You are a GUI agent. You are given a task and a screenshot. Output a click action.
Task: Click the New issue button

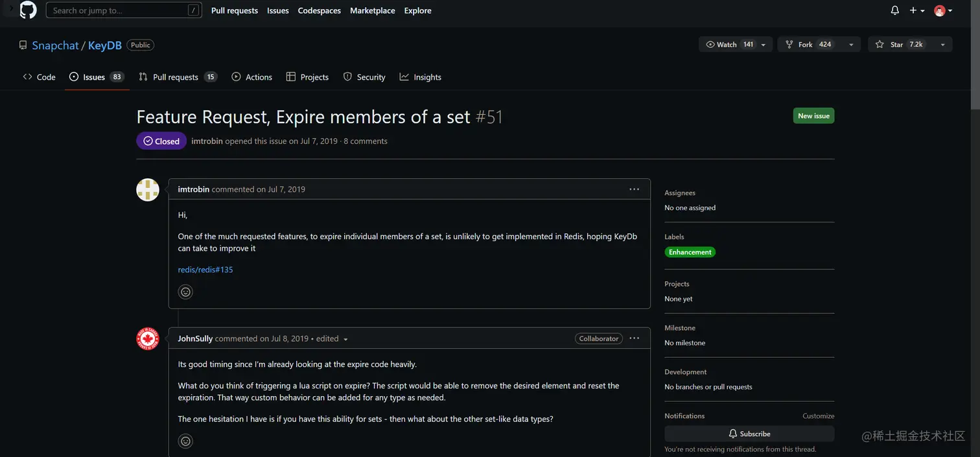click(x=813, y=116)
